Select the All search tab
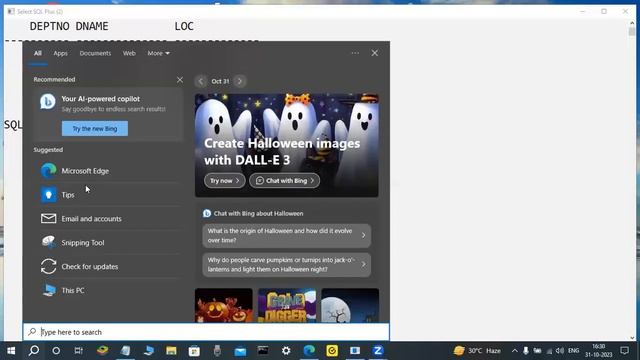640x360 pixels. pyautogui.click(x=38, y=53)
